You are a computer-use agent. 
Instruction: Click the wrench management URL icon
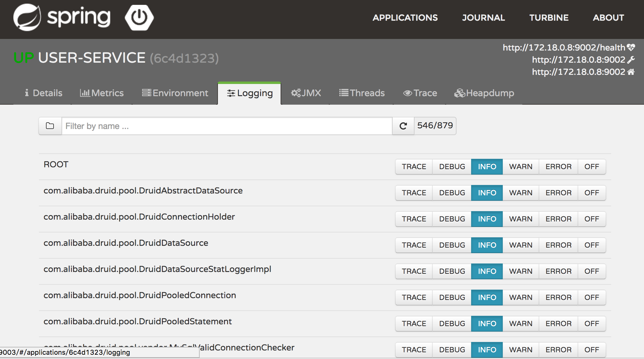click(x=631, y=60)
